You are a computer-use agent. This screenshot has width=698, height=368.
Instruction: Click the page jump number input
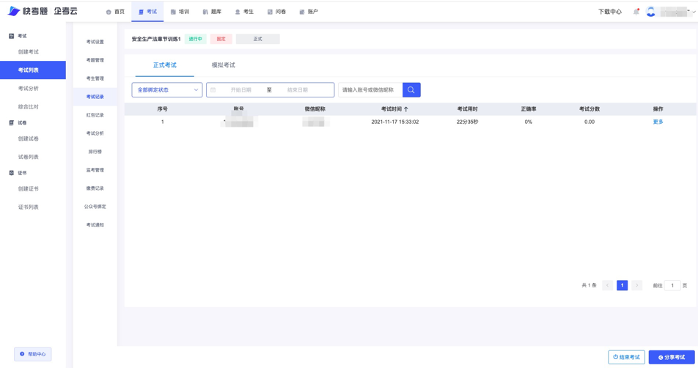[x=672, y=286]
